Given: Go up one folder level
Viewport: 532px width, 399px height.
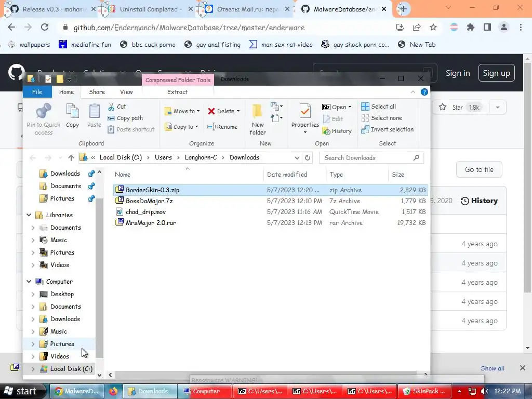Looking at the screenshot, I should 71,158.
